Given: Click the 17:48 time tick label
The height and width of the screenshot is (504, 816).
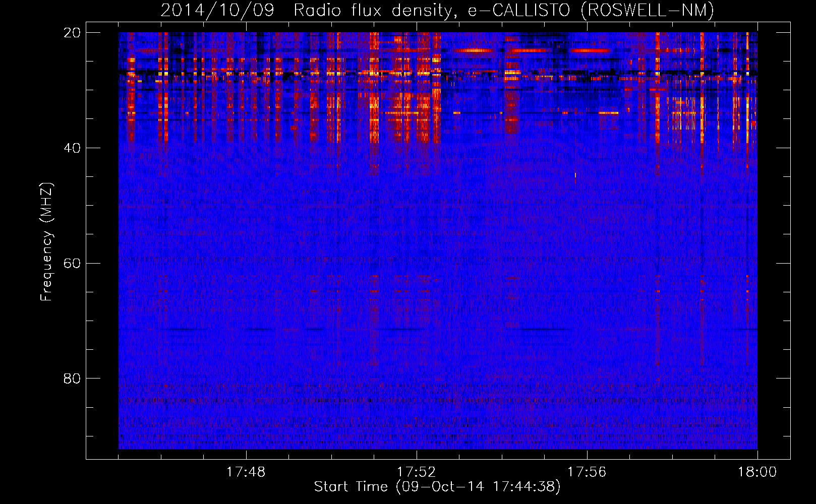Looking at the screenshot, I should click(x=246, y=472).
